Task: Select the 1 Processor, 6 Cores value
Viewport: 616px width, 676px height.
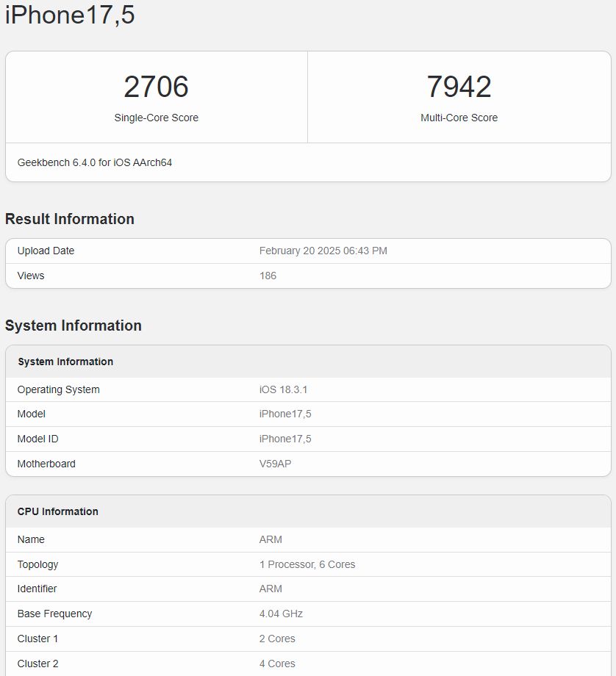Action: tap(307, 565)
